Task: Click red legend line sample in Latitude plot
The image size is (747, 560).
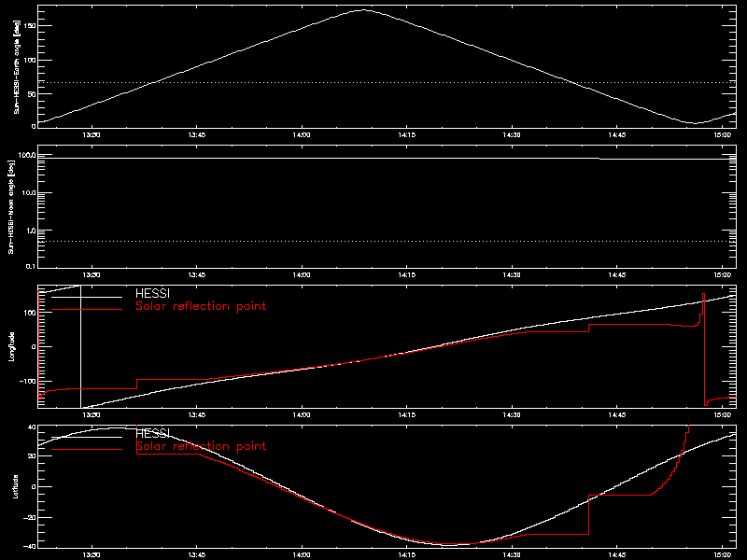Action: (87, 450)
